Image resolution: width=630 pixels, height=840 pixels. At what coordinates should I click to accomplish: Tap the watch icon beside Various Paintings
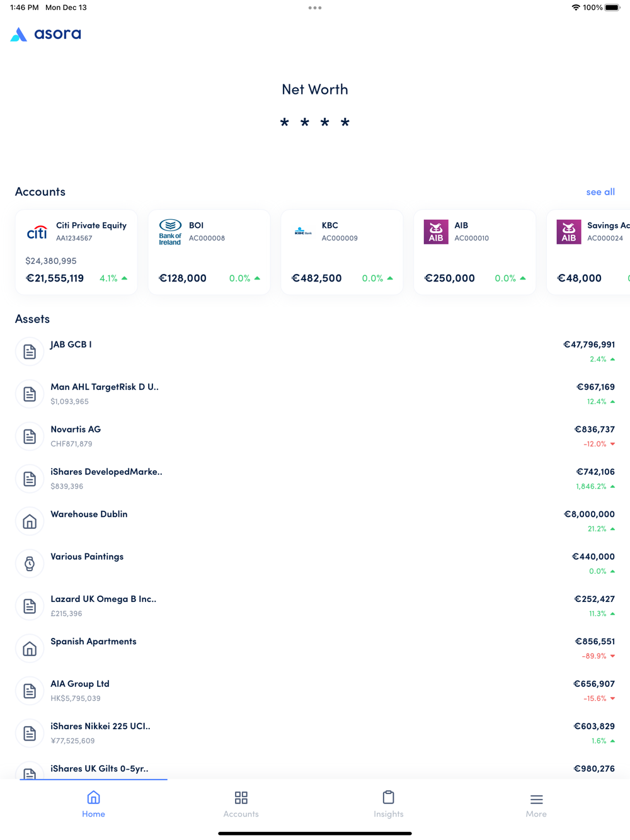30,564
